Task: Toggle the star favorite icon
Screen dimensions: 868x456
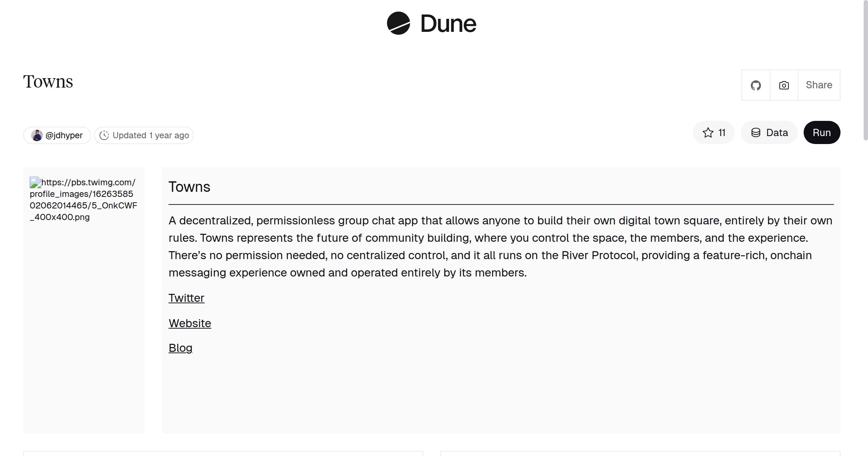Action: (x=708, y=133)
